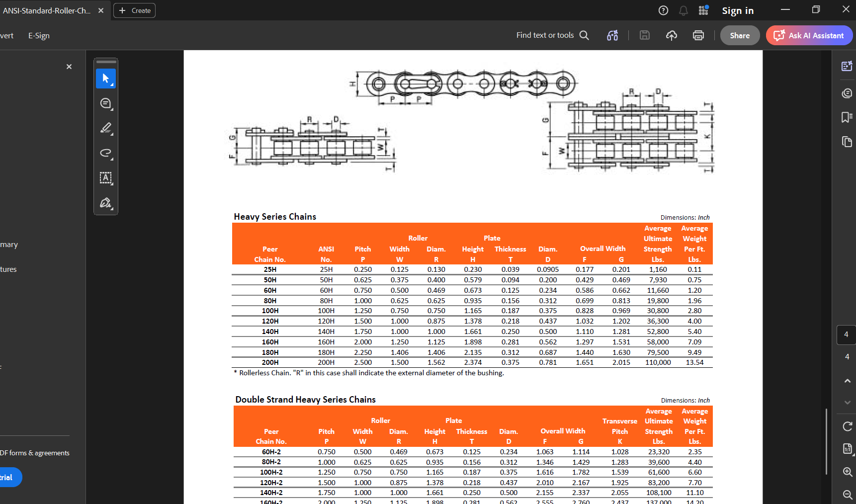856x504 pixels.
Task: Choose the freehand draw loop tool
Action: point(106,153)
